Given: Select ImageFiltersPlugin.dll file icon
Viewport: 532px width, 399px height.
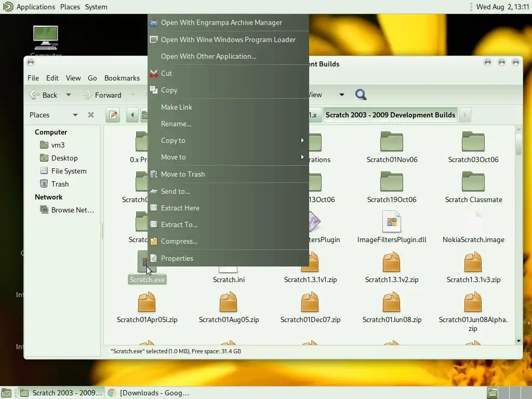Looking at the screenshot, I should [392, 221].
